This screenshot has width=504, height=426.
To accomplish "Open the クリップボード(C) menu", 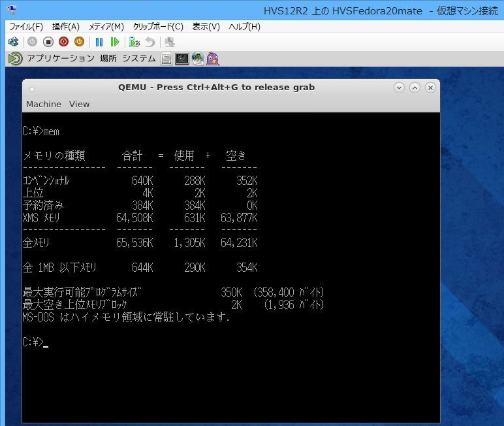I will click(x=158, y=27).
